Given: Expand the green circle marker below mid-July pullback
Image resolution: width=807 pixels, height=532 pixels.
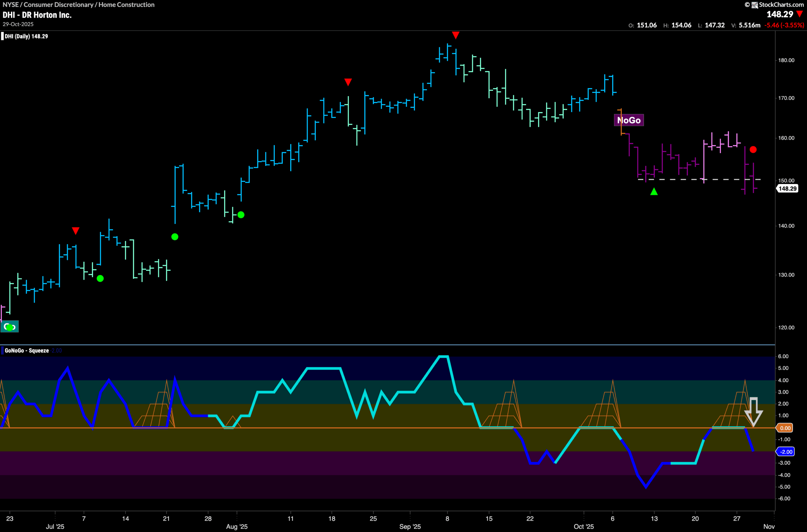Looking at the screenshot, I should point(100,278).
